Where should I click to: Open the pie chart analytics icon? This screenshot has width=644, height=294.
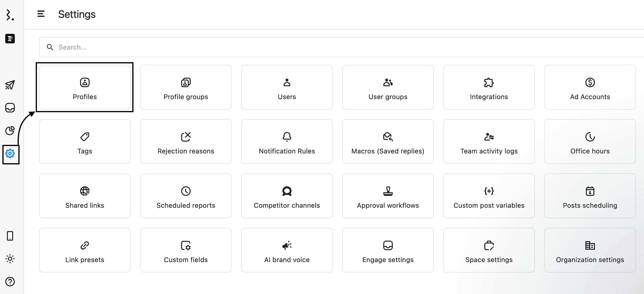point(10,131)
